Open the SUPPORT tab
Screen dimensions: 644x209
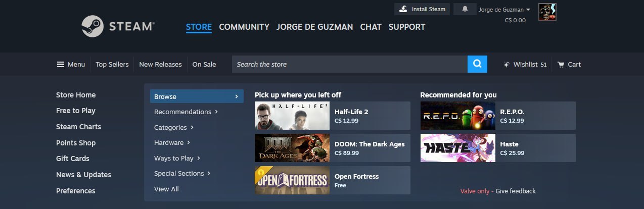[407, 27]
